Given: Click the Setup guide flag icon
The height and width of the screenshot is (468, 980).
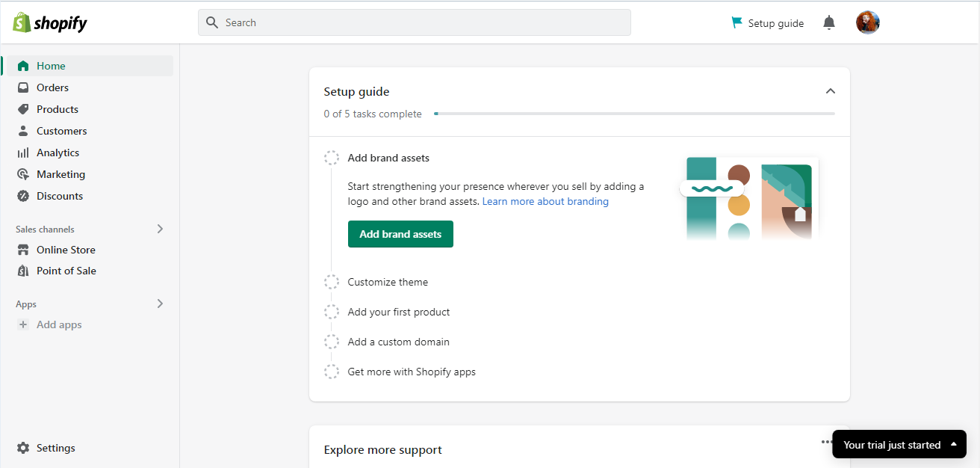Looking at the screenshot, I should pos(737,22).
